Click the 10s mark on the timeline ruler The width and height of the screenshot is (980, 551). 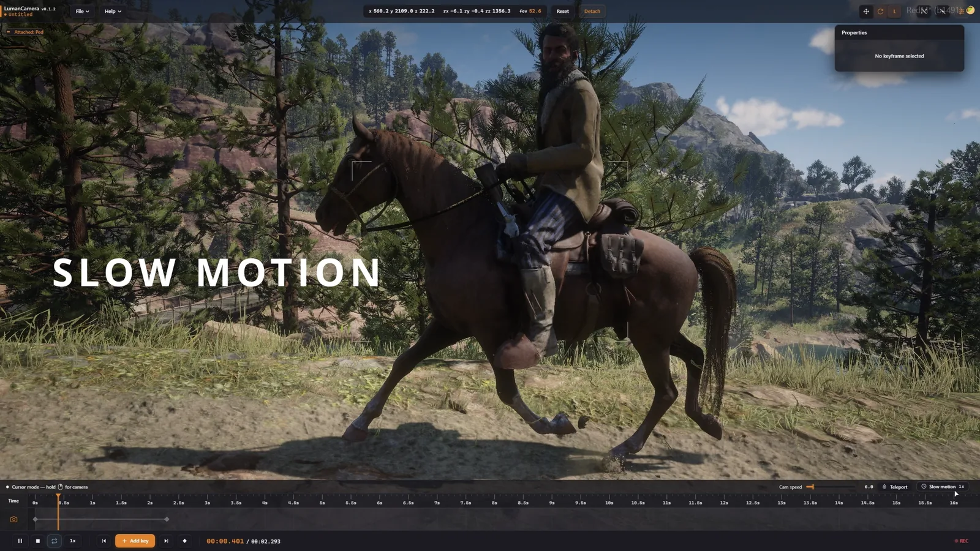(609, 503)
